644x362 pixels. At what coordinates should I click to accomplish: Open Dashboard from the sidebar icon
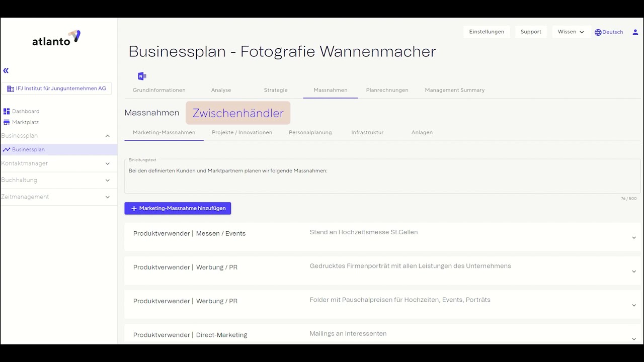click(x=7, y=111)
